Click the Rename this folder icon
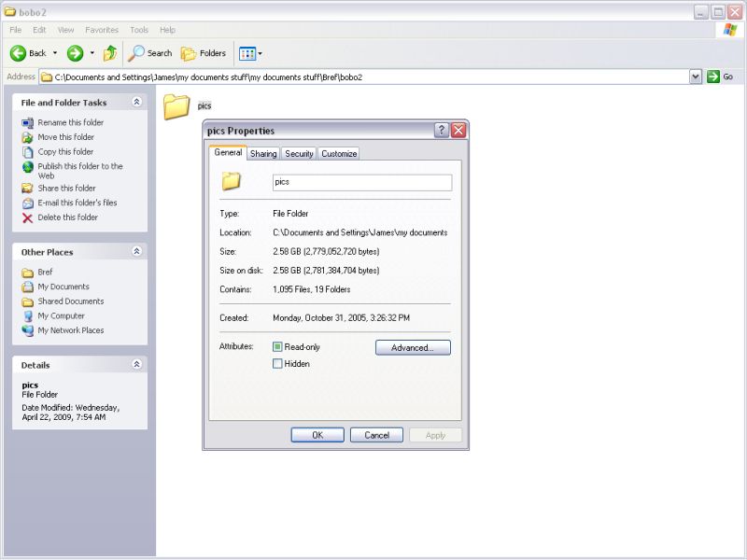 click(x=28, y=123)
